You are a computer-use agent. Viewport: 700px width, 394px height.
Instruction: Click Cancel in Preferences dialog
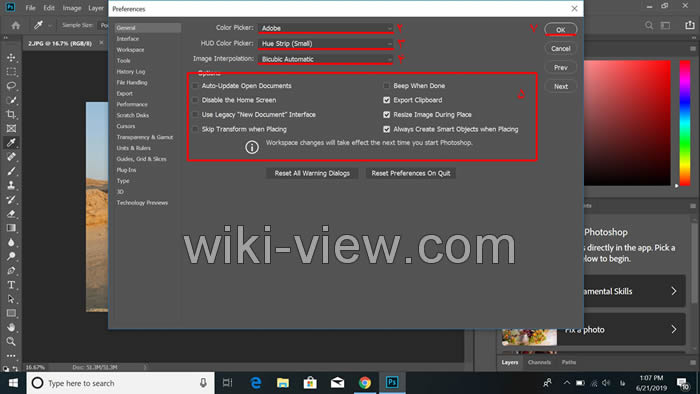point(561,48)
